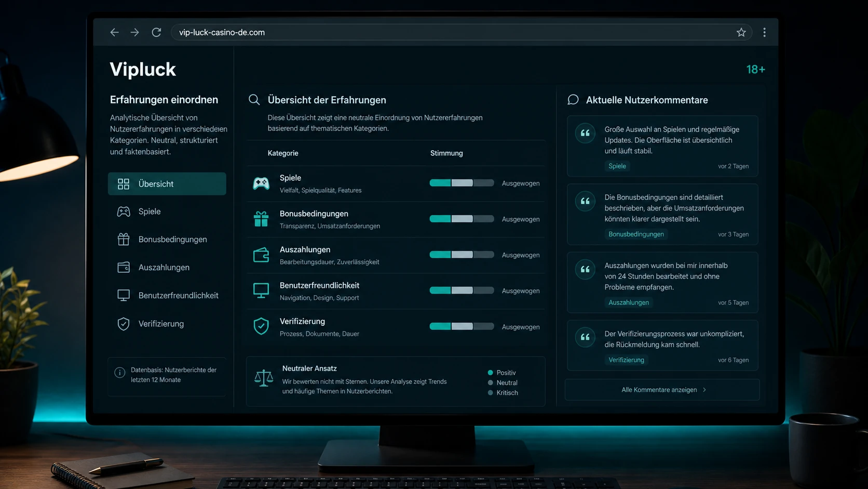Screen dimensions: 868x489
Task: Click the speech bubble icon beside Aktuelle Nutzerkommentare
Action: 573,100
